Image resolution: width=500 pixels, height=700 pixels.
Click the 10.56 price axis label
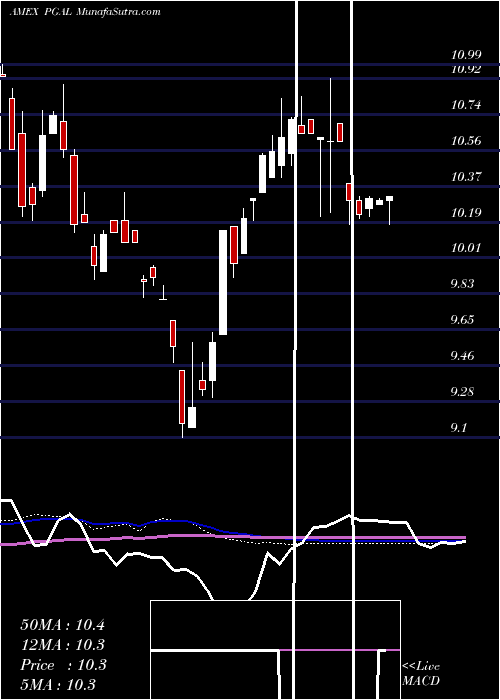(x=466, y=141)
